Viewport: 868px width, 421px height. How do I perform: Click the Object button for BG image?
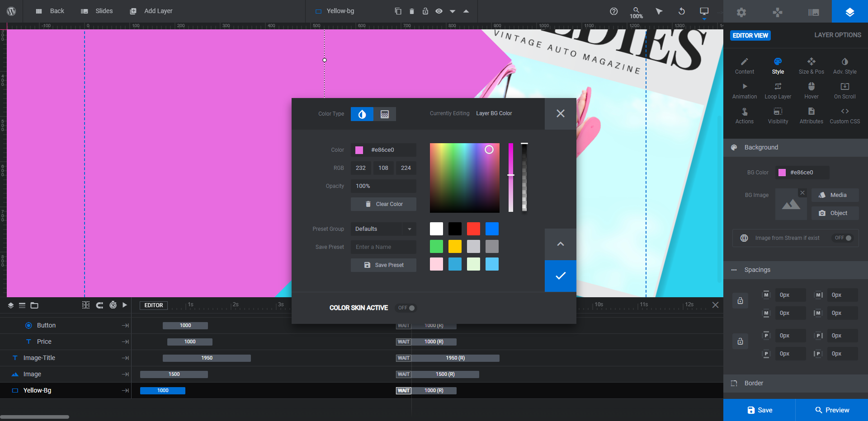pyautogui.click(x=835, y=213)
